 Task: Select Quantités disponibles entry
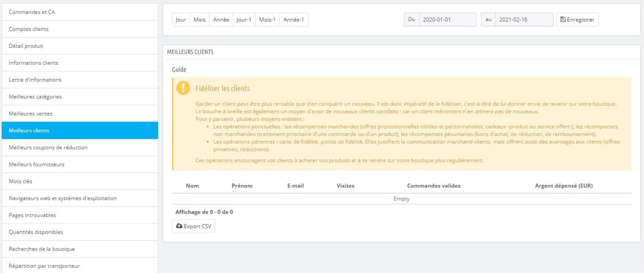80,232
